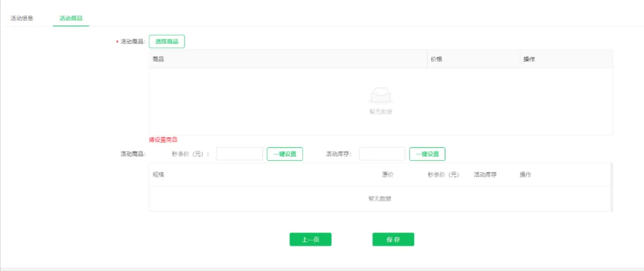Screen dimensions: 644x271
Task: Focus the 活动库存 input field
Action: 382,154
